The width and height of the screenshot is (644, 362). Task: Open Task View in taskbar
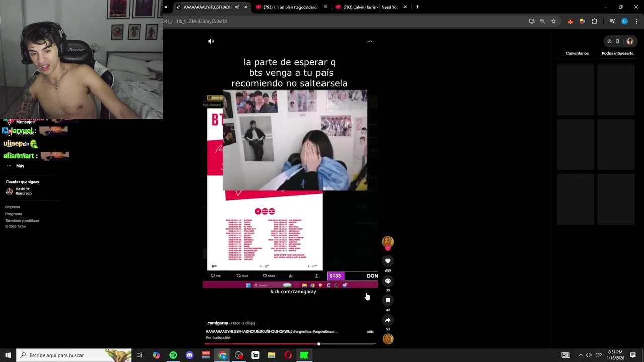[139, 355]
